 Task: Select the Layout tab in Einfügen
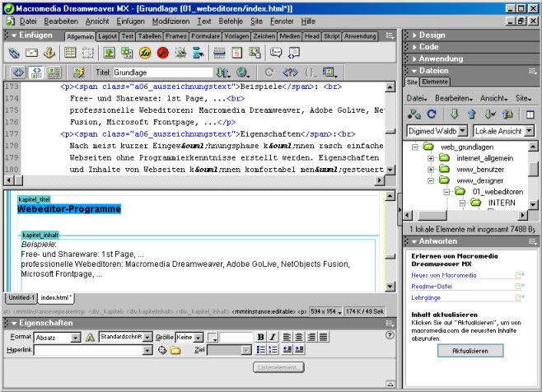point(107,36)
